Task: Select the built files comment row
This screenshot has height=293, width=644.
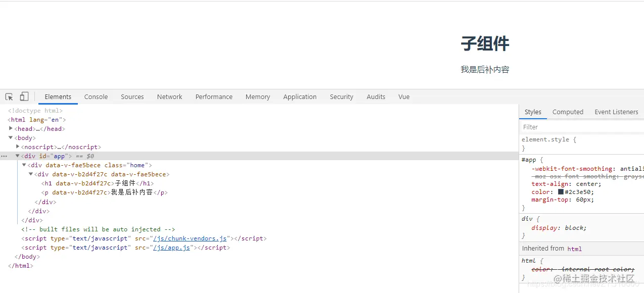Action: point(98,229)
